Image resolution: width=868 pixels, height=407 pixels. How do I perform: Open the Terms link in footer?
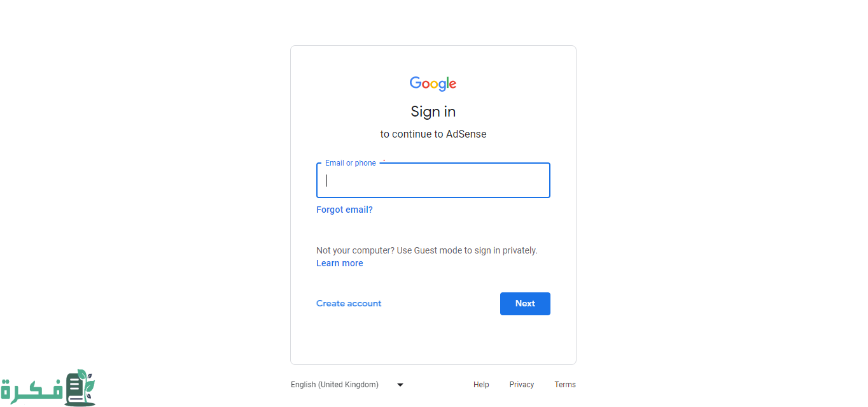click(565, 385)
